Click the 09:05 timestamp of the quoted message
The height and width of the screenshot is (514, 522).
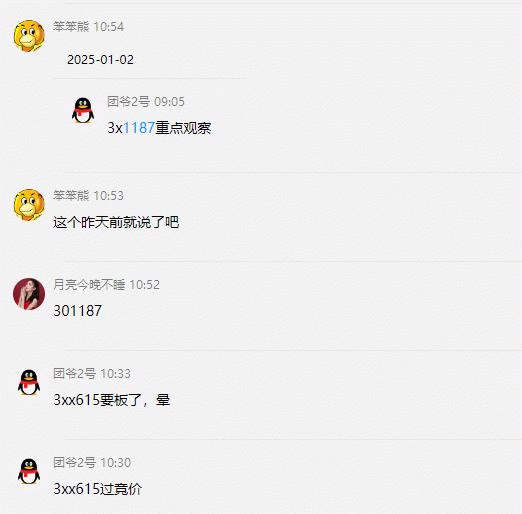169,102
